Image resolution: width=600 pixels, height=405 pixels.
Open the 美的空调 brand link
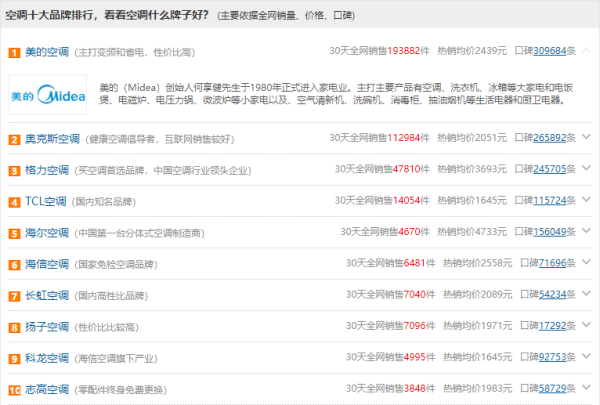[47, 52]
